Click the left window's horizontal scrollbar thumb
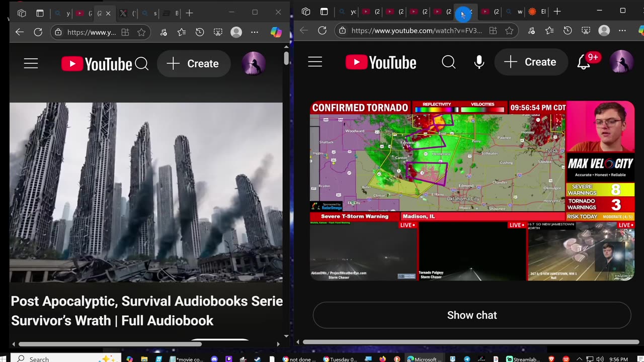Screen dimensions: 644x362 (x=110, y=344)
